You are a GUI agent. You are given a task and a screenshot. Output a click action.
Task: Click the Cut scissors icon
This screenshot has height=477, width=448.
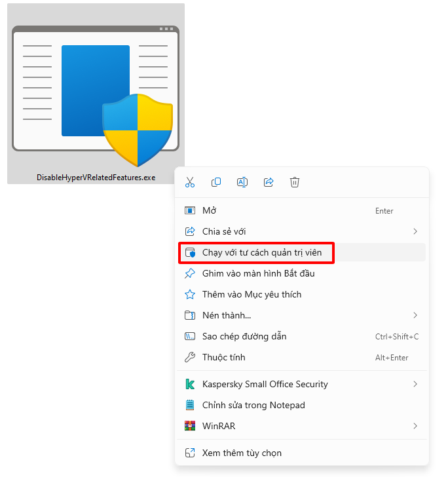[190, 182]
